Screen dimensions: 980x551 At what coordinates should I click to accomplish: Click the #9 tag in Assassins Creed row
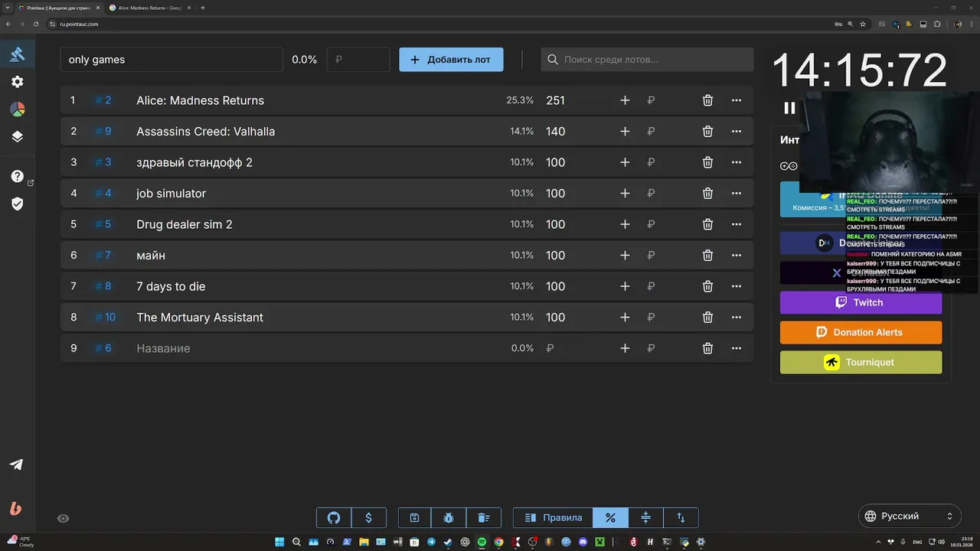103,132
